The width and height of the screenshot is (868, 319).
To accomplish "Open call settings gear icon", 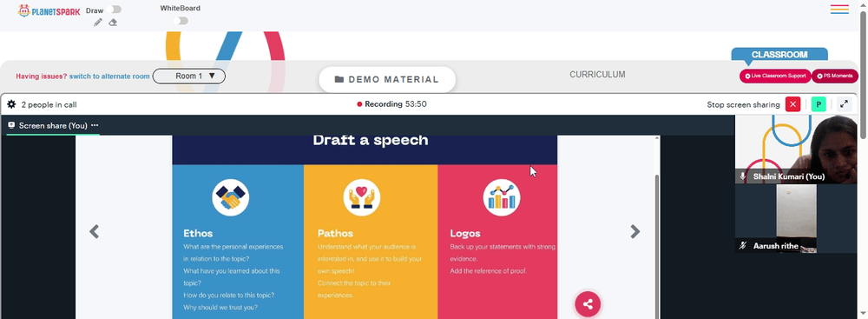I will (11, 104).
